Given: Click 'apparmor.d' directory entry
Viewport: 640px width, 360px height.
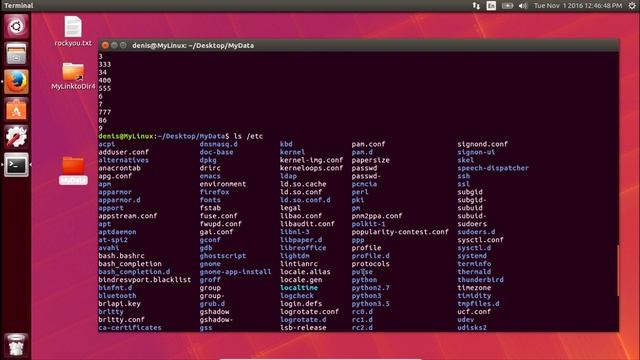Looking at the screenshot, I should [x=119, y=200].
